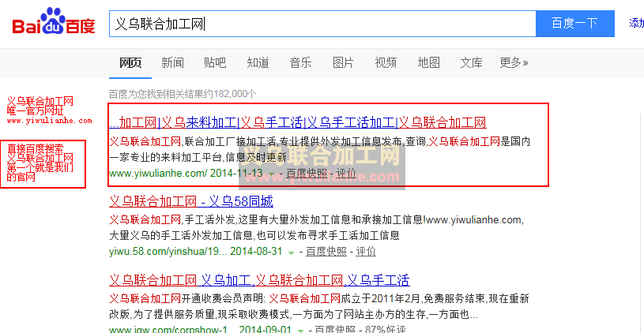Click snippet text 开通收费会员声明 in third result

click(223, 298)
